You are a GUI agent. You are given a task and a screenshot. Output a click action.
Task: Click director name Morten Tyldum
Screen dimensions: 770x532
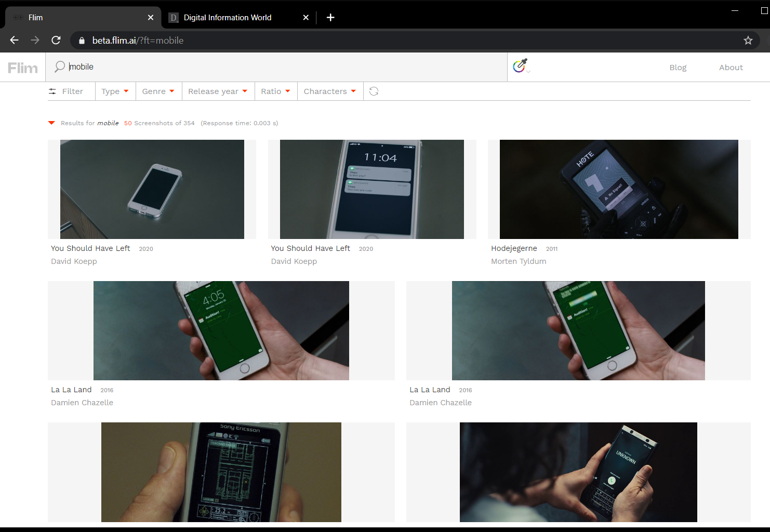tap(519, 261)
